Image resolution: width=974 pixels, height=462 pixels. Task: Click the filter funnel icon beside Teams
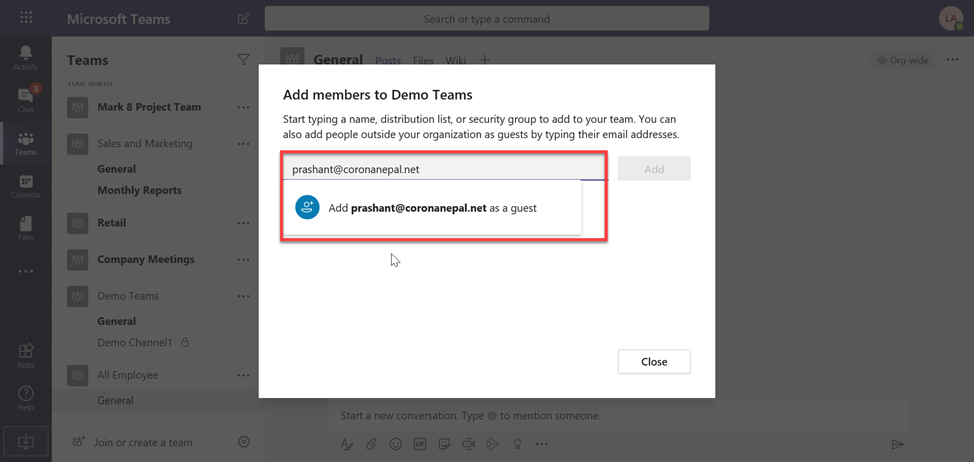point(243,60)
